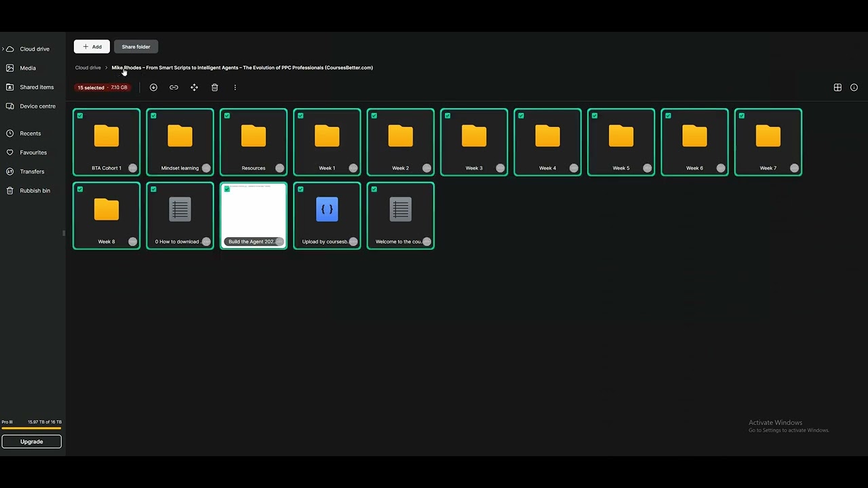Uncheck the Mindset learning folder checkbox
868x488 pixels.
(153, 116)
